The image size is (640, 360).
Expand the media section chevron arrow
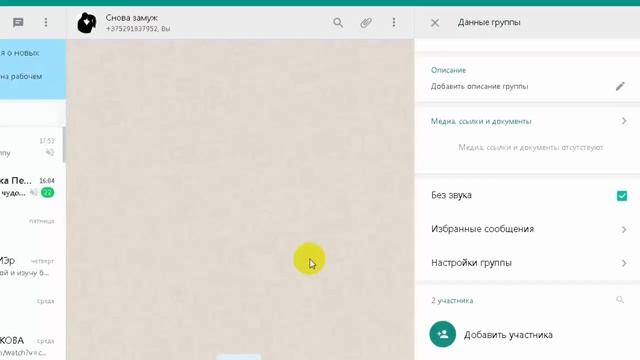pyautogui.click(x=624, y=121)
